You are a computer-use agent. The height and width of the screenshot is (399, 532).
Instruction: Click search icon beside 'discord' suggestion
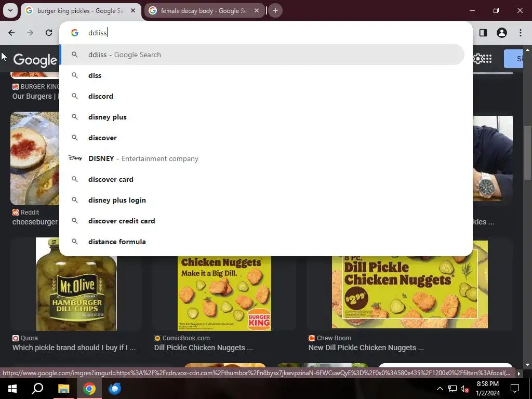pos(75,96)
